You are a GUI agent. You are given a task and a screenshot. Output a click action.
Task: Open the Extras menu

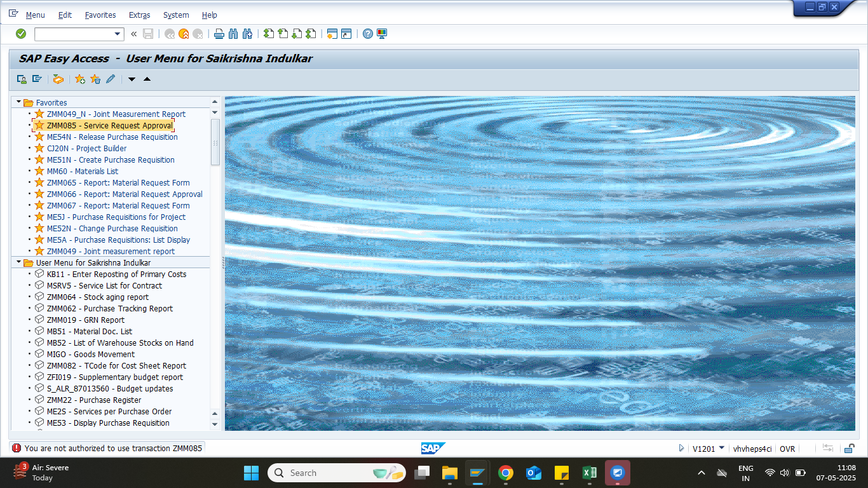139,15
